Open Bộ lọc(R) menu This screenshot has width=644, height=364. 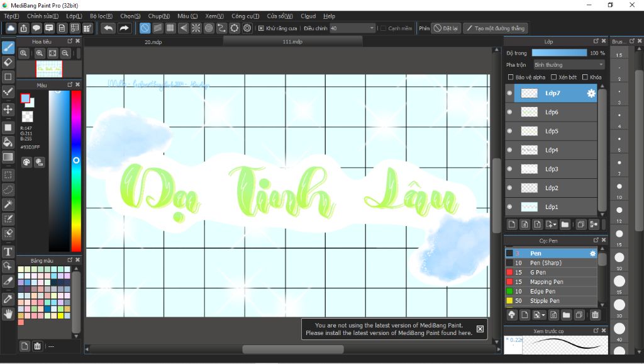click(101, 16)
